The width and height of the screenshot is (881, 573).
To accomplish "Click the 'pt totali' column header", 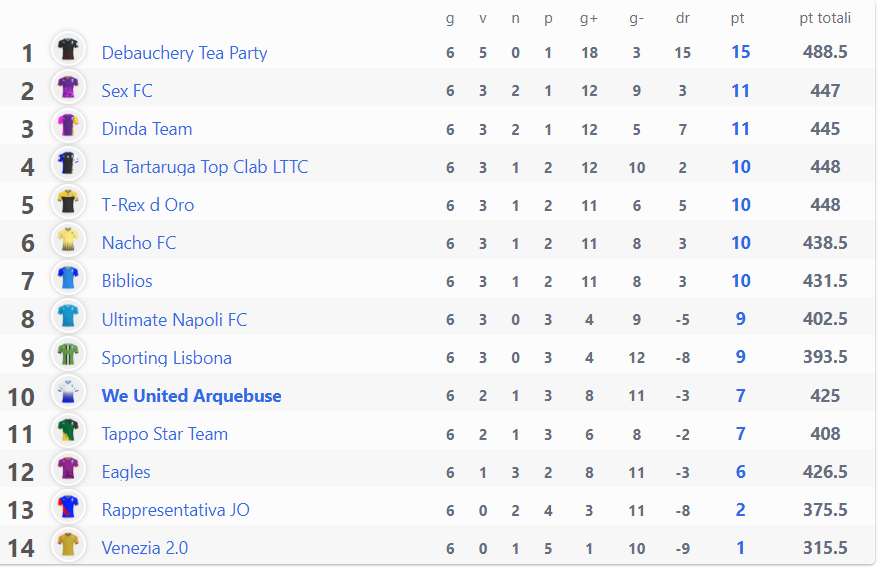I will click(825, 19).
